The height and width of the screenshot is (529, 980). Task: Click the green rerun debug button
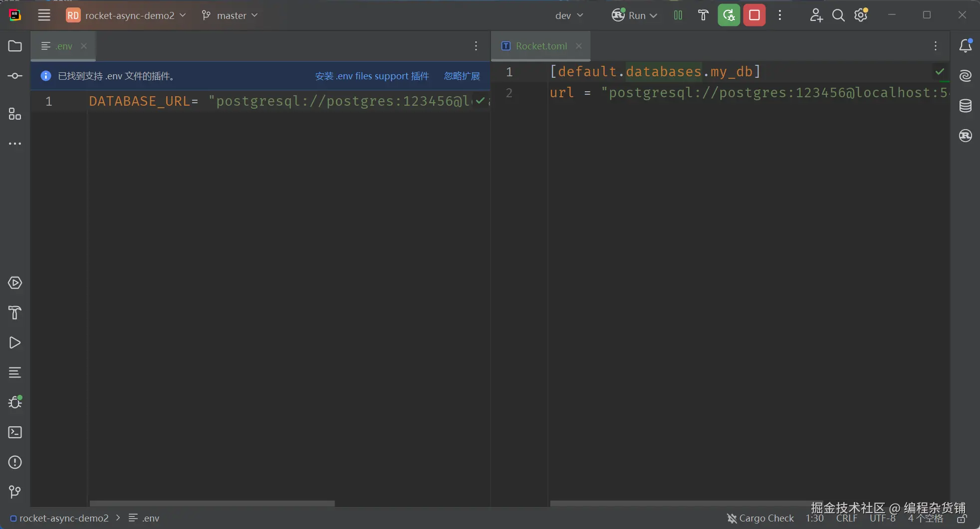[x=729, y=15]
